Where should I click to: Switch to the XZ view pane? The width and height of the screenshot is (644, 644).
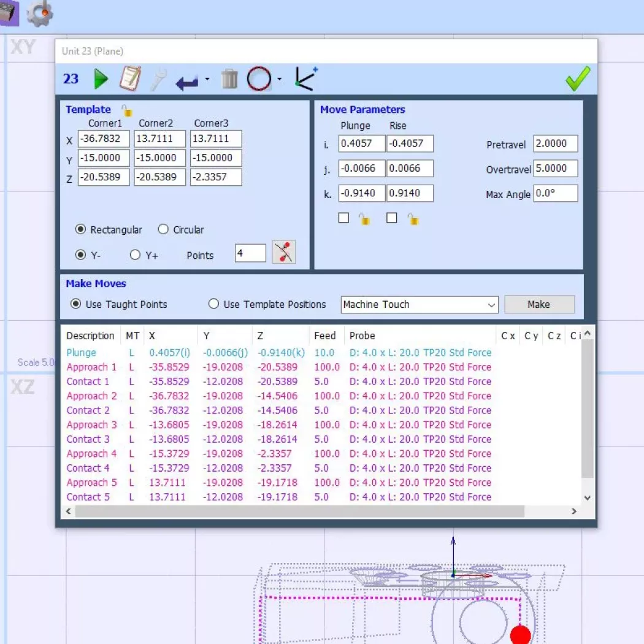[23, 386]
